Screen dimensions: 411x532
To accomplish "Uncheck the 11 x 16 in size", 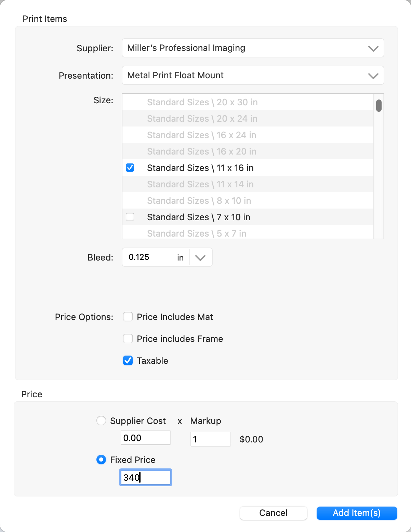I will tap(130, 168).
